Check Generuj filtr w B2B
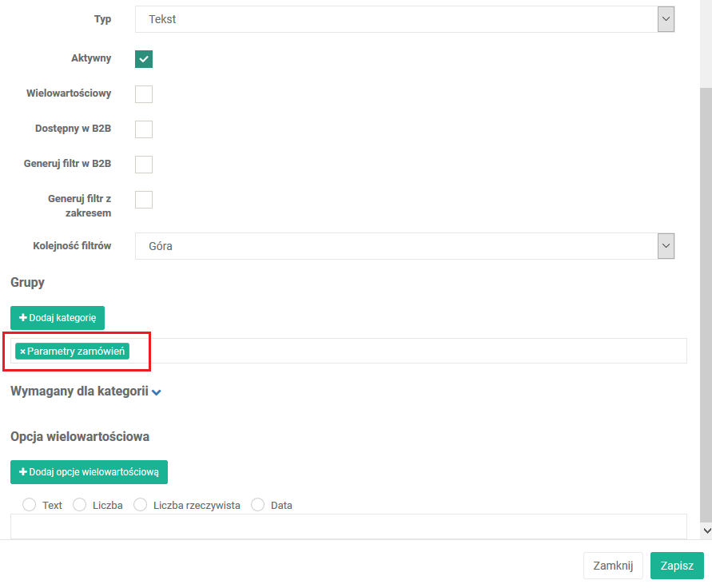 tap(144, 165)
